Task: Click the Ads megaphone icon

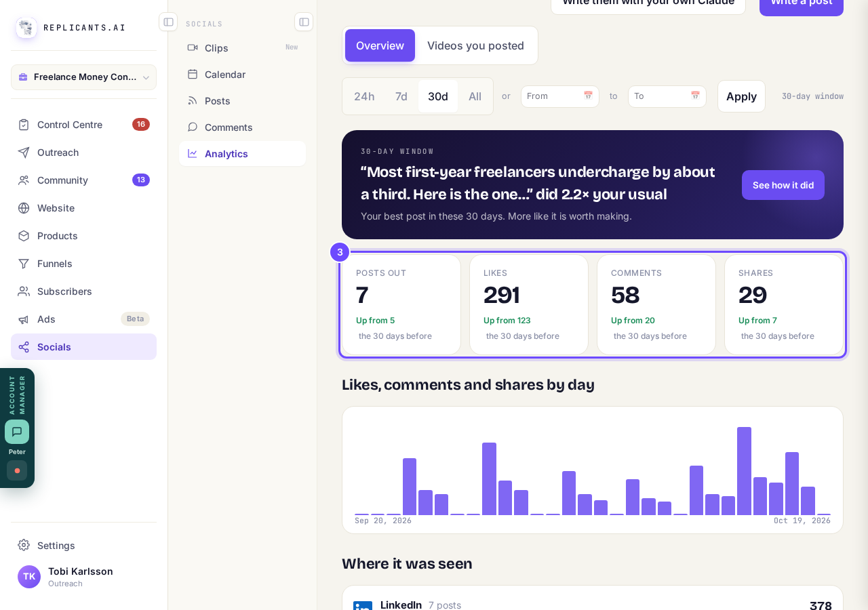Action: click(24, 319)
